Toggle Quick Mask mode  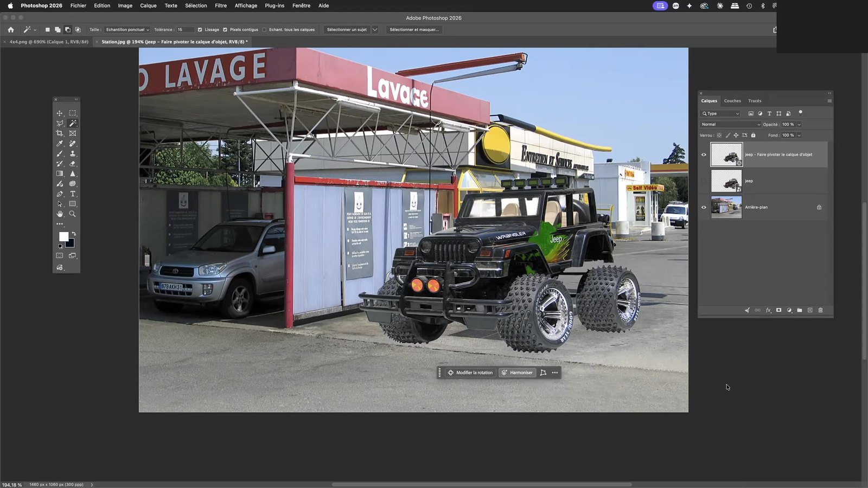tap(60, 255)
